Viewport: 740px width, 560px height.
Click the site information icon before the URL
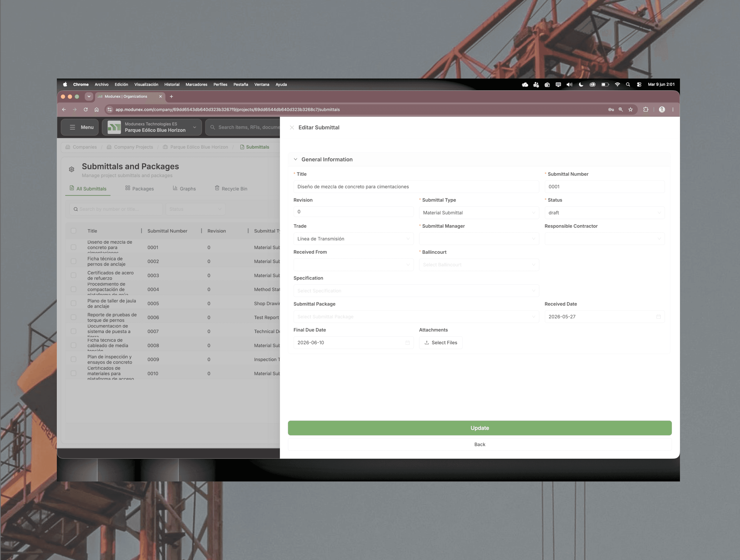click(x=109, y=109)
